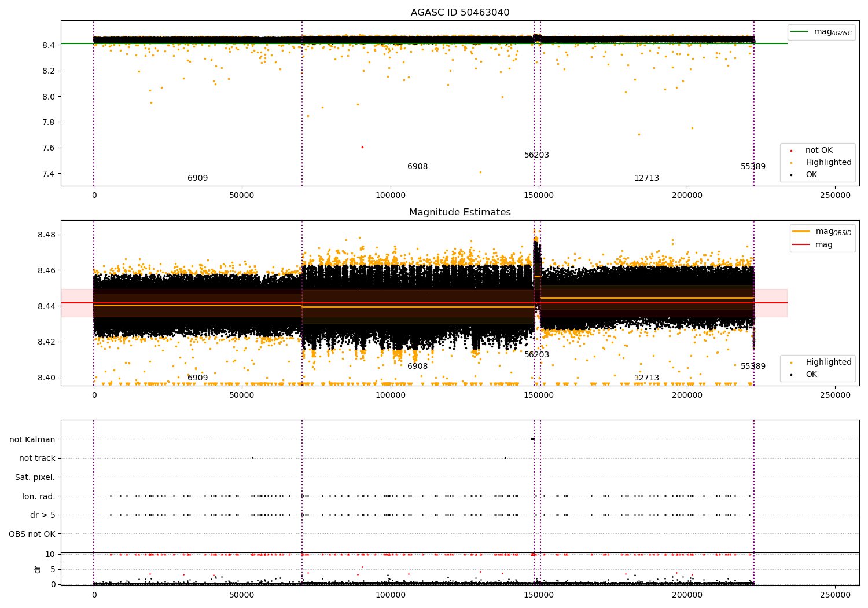
Task: Click obsid label 12713 in Magnitude Estimates plot
Action: pos(646,378)
